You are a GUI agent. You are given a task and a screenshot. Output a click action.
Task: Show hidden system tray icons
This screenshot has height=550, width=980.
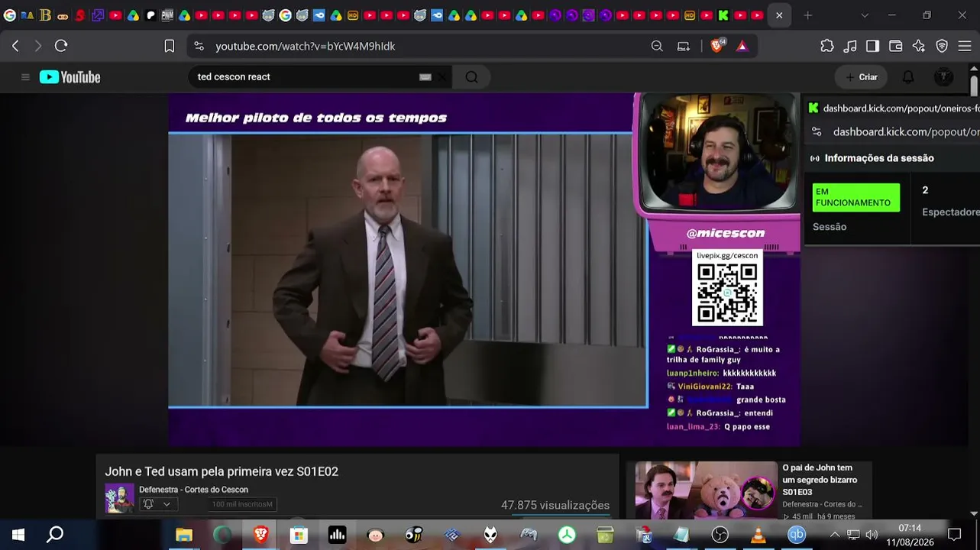tap(834, 535)
